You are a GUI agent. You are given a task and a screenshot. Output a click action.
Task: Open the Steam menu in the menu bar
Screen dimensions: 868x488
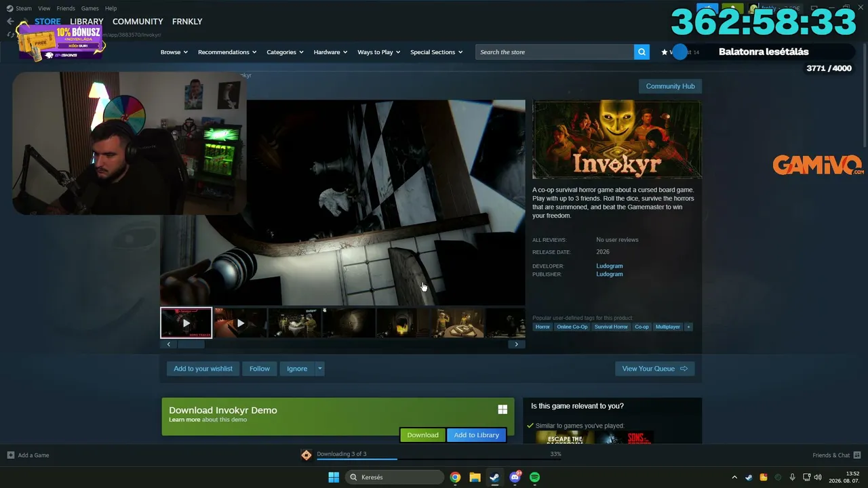click(x=24, y=8)
